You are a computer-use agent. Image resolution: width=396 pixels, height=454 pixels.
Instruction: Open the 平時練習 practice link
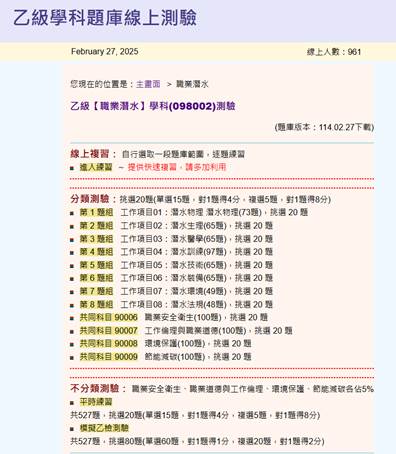pos(96,402)
